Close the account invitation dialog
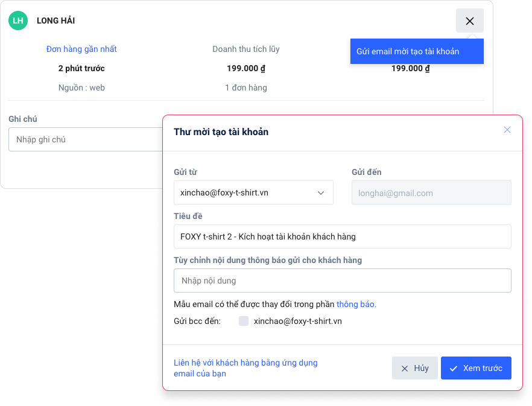 coord(507,130)
